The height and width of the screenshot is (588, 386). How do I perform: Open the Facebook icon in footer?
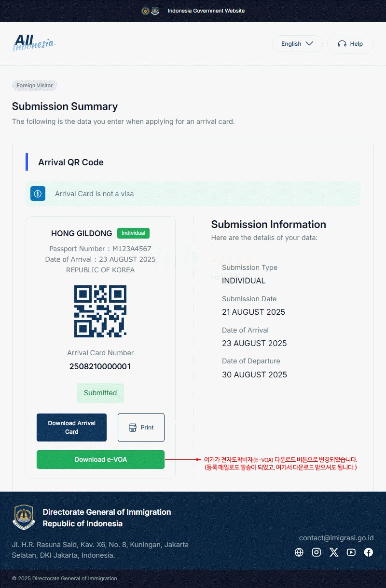369,552
